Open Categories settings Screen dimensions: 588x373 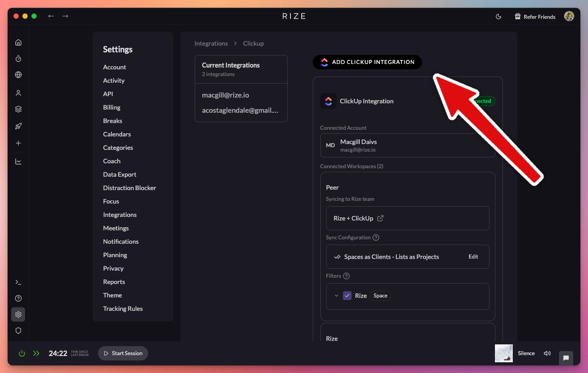point(118,148)
